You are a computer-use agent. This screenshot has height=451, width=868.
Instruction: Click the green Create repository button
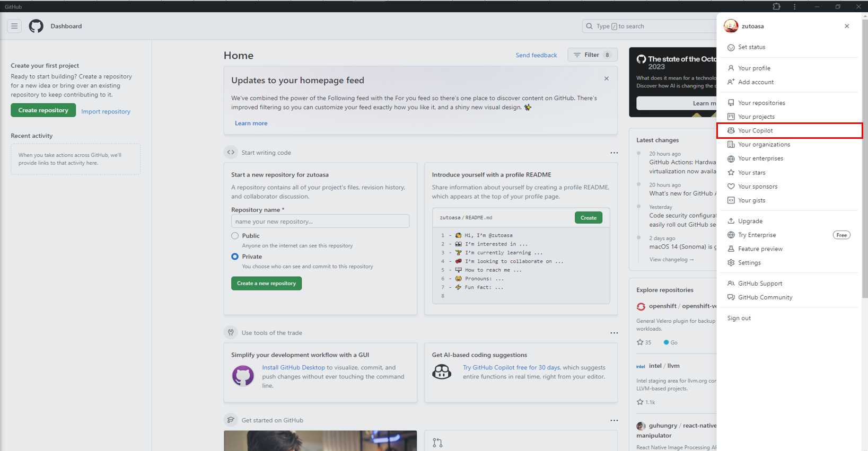pos(43,110)
